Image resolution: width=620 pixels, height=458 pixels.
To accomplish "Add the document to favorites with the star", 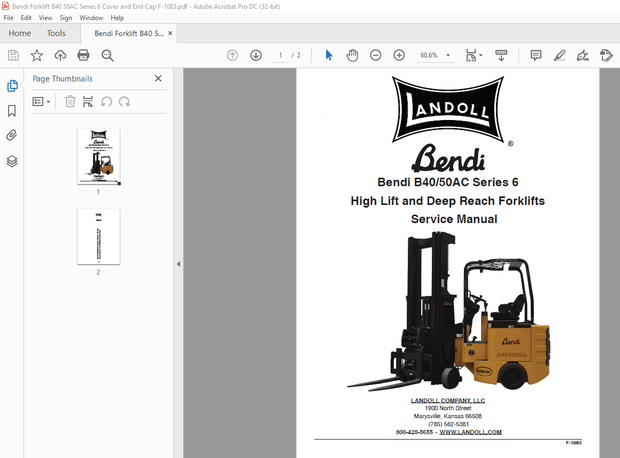I will point(37,55).
